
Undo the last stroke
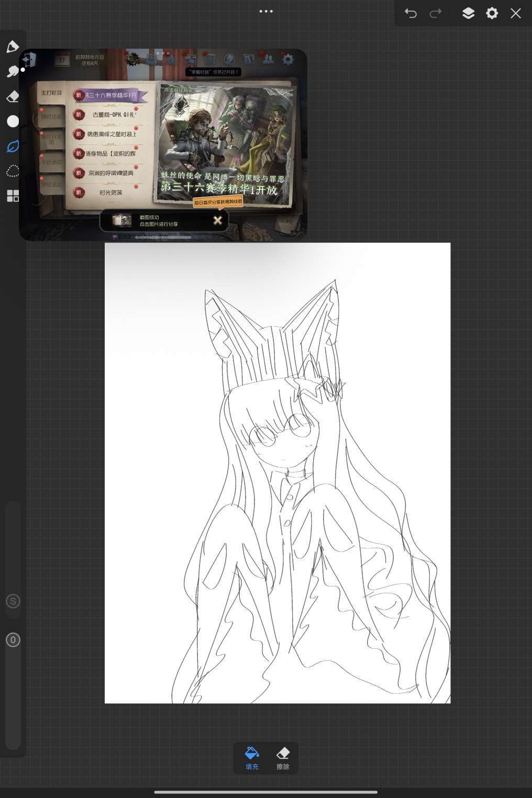pyautogui.click(x=411, y=13)
